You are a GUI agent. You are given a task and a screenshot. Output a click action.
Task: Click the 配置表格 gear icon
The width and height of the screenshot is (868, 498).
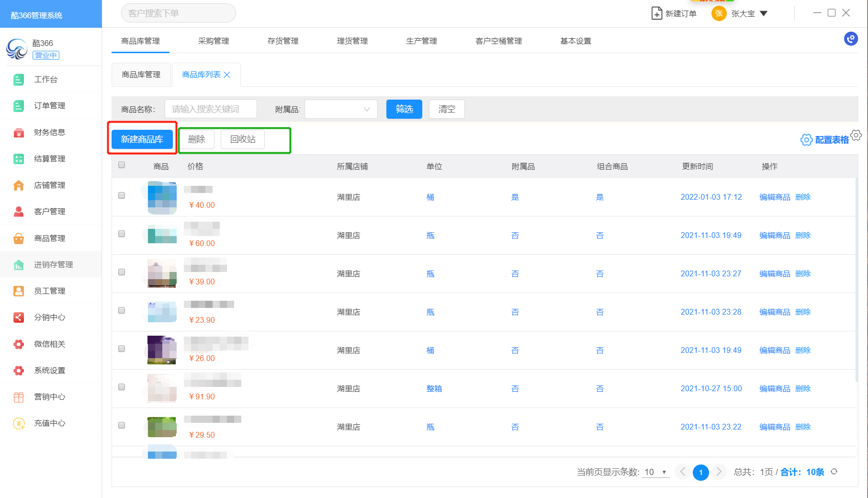807,140
